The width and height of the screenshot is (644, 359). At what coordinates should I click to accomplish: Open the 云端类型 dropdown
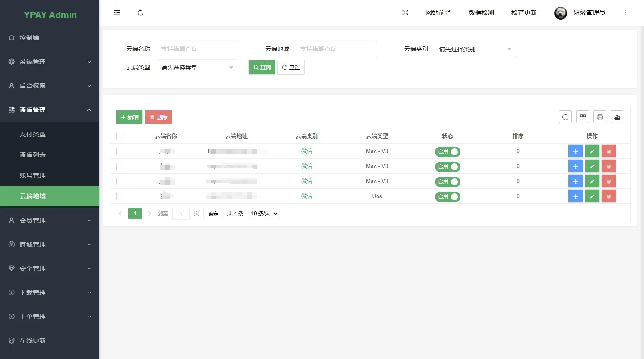coord(197,67)
